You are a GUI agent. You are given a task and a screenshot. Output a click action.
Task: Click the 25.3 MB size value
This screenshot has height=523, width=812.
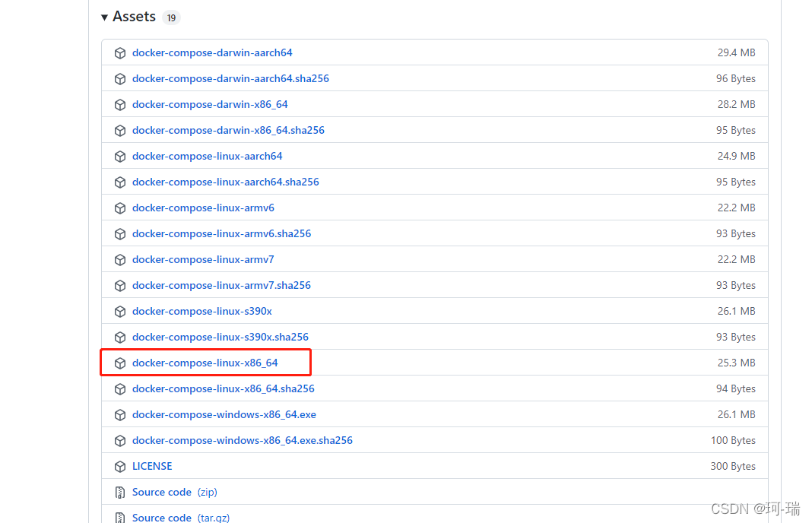pos(737,363)
